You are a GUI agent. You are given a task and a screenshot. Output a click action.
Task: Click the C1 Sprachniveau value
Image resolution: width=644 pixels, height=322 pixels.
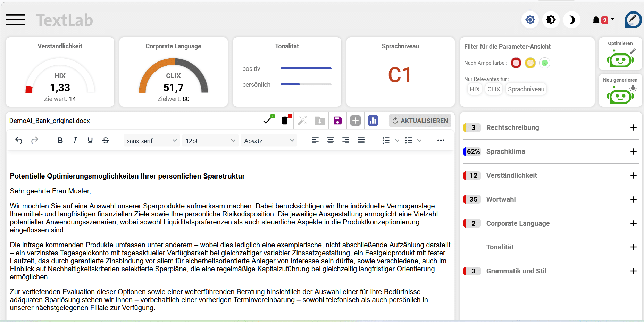pyautogui.click(x=400, y=75)
